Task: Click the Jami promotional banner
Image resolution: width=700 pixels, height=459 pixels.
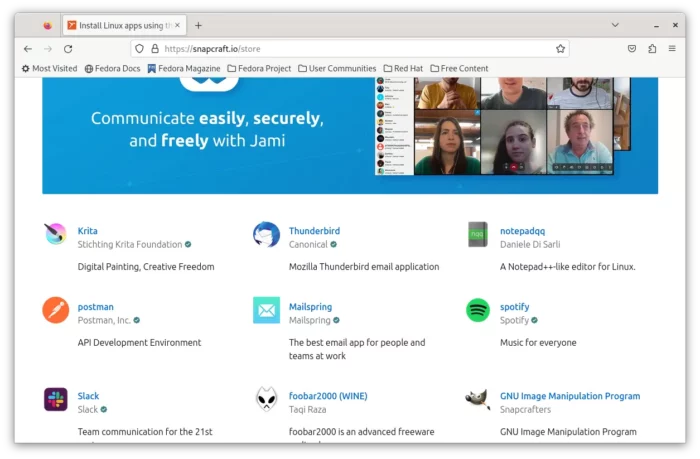Action: pos(350,135)
